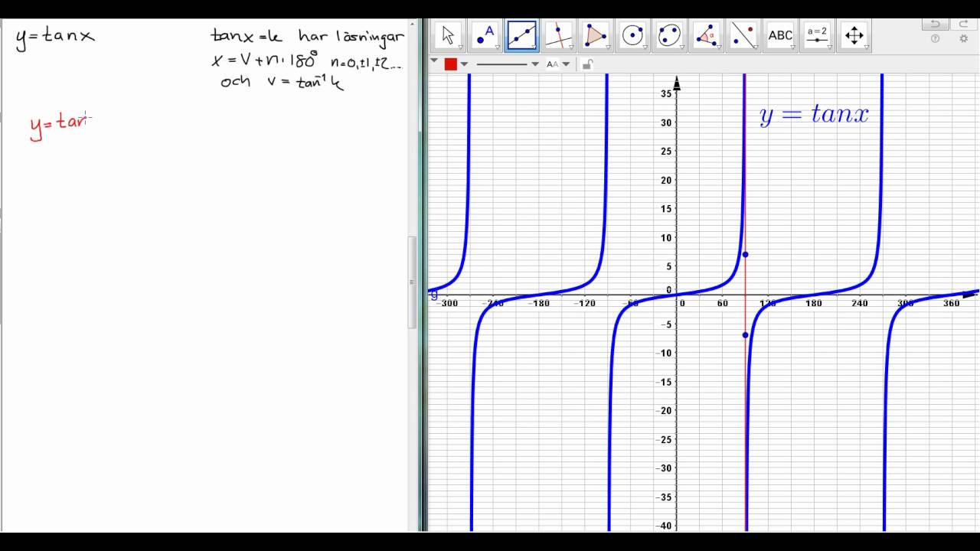Select the Line through Two Points tool
The image size is (980, 551).
coord(522,35)
